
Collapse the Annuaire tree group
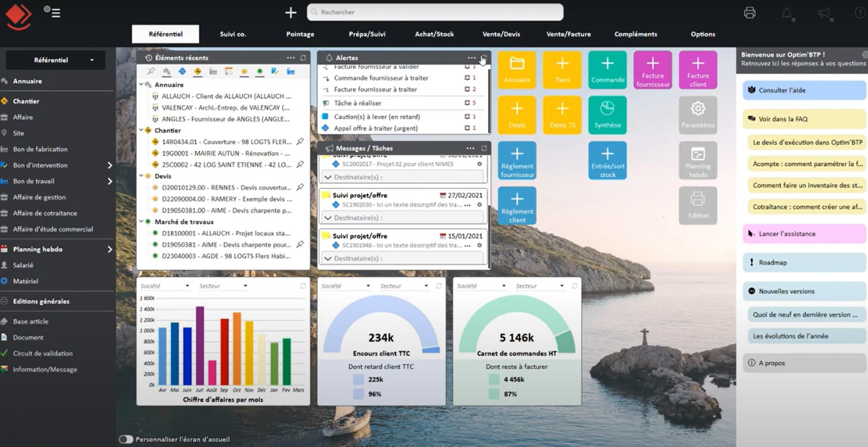(x=142, y=84)
